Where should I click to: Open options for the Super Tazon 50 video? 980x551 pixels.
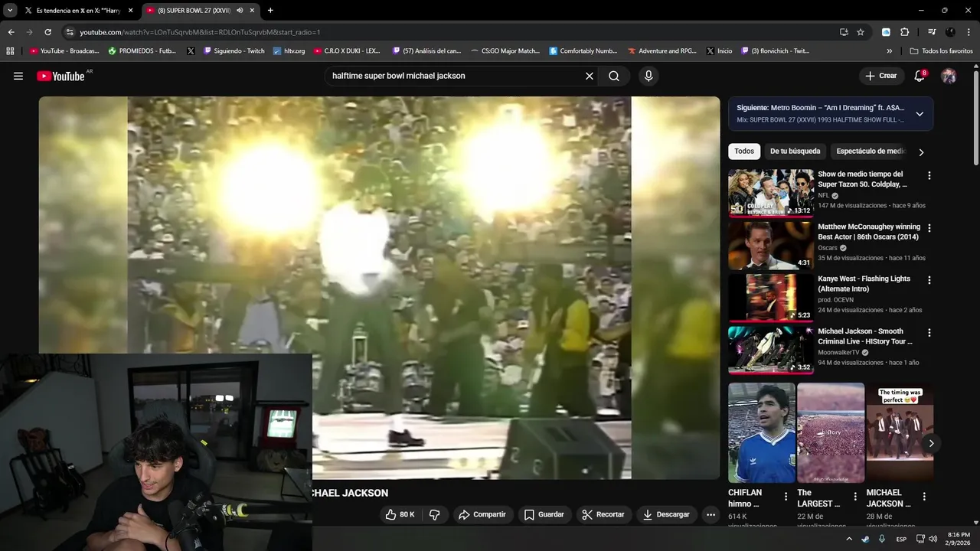tap(929, 176)
